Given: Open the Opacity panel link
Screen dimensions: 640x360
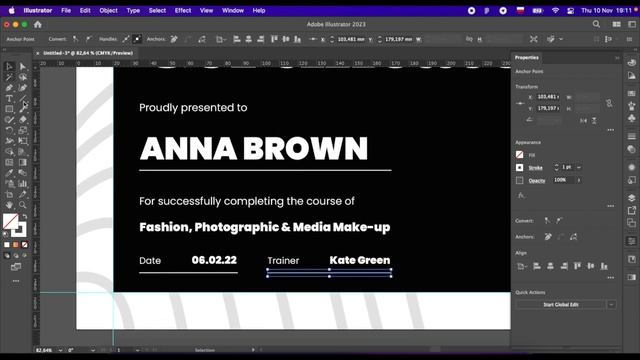Looking at the screenshot, I should point(537,180).
